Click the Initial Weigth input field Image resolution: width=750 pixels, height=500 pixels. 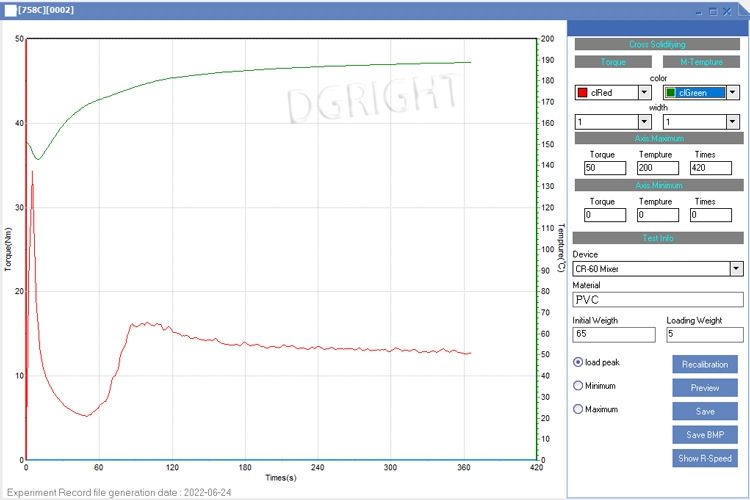point(614,334)
